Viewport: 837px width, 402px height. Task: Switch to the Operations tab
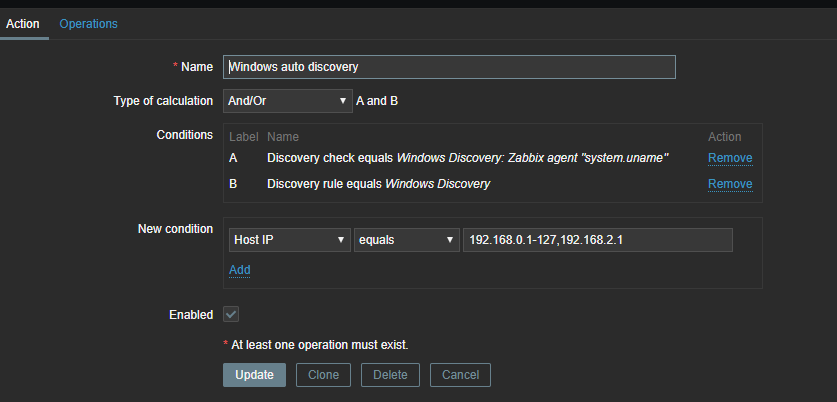pos(88,23)
